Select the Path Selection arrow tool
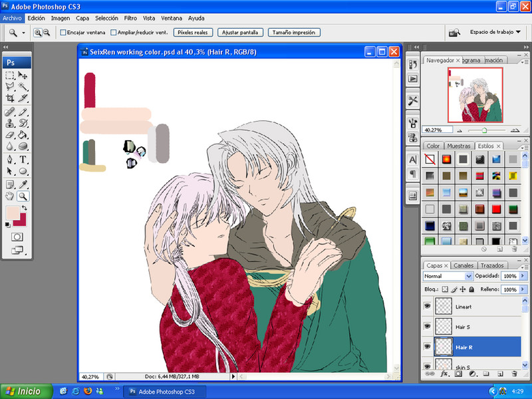532x399 pixels. (x=10, y=171)
